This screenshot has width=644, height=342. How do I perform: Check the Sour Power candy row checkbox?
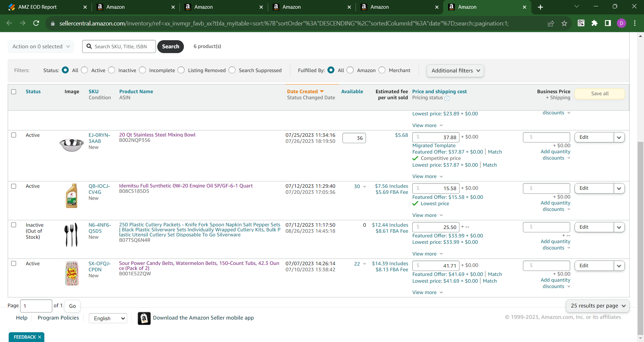(x=14, y=264)
